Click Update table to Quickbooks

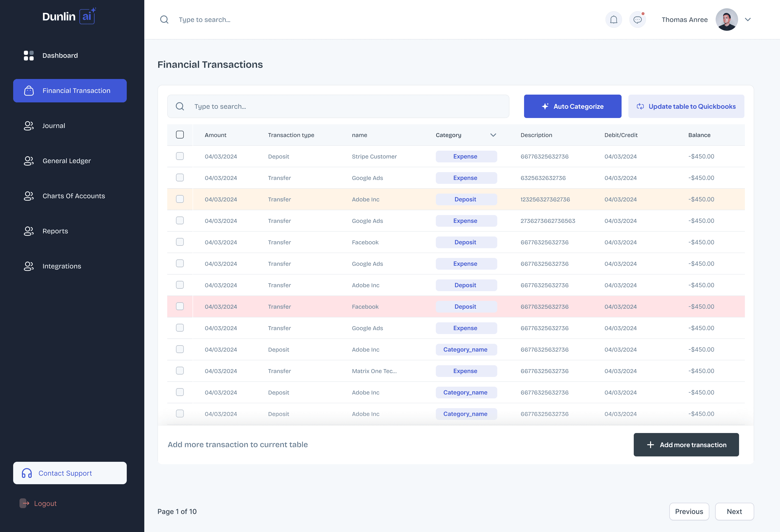(686, 106)
